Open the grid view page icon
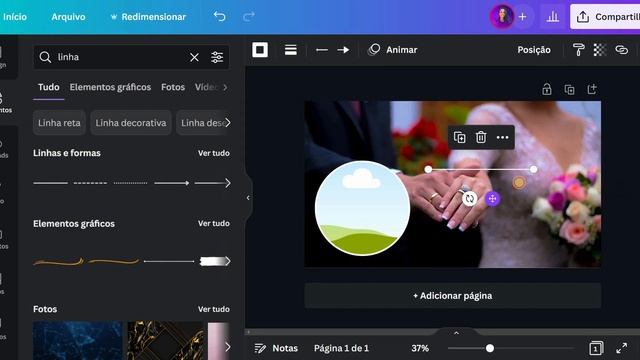640x360 pixels. click(596, 348)
